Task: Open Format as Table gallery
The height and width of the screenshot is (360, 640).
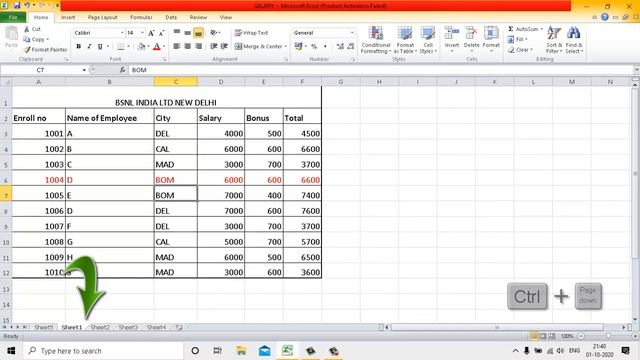Action: [x=405, y=40]
